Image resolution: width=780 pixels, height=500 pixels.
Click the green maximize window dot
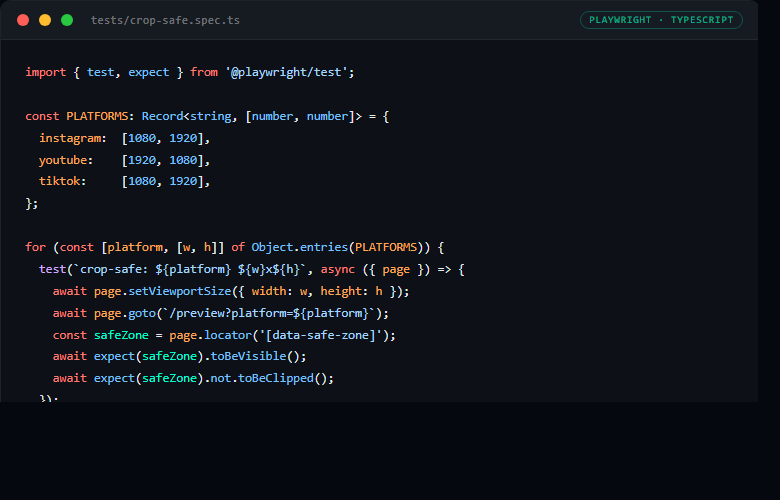tap(67, 20)
